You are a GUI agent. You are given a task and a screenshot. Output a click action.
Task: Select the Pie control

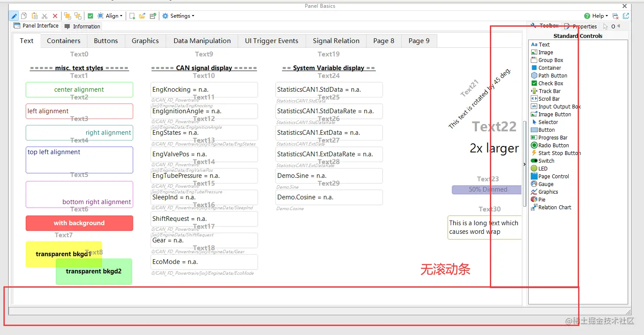pos(538,199)
